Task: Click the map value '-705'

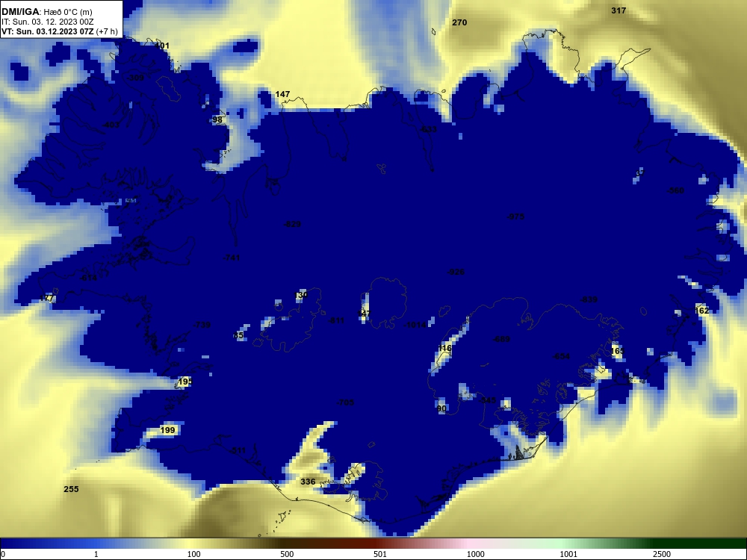Action: (x=345, y=402)
